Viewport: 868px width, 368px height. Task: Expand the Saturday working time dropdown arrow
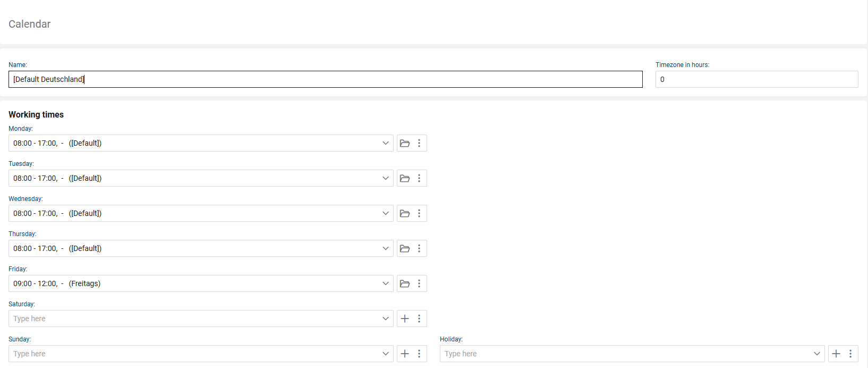point(386,319)
